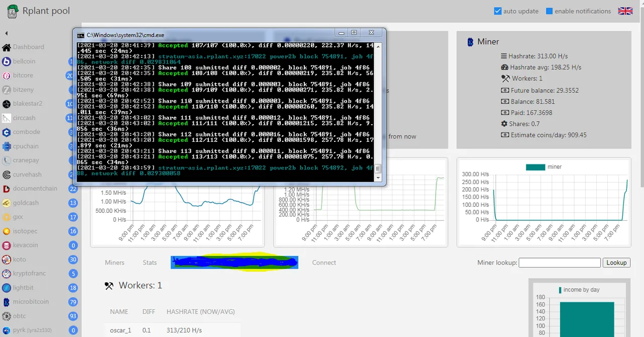Select the combode coin icon
644x337 pixels.
[x=7, y=132]
